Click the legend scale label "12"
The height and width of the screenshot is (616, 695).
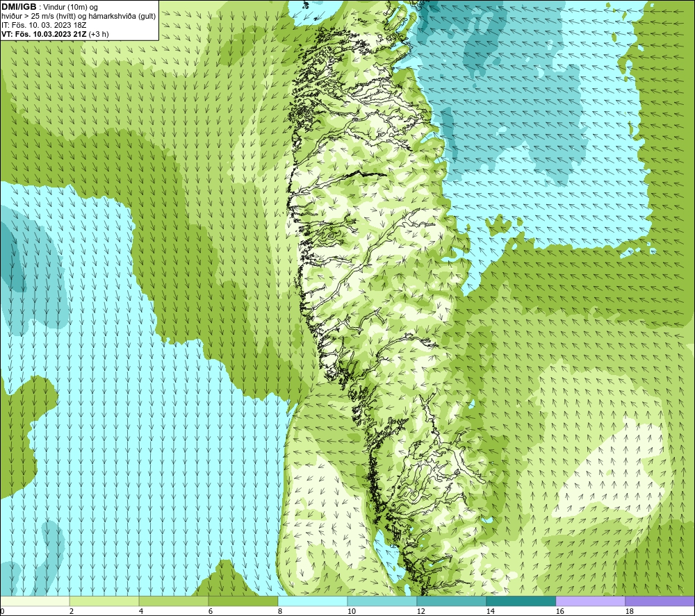coord(420,611)
